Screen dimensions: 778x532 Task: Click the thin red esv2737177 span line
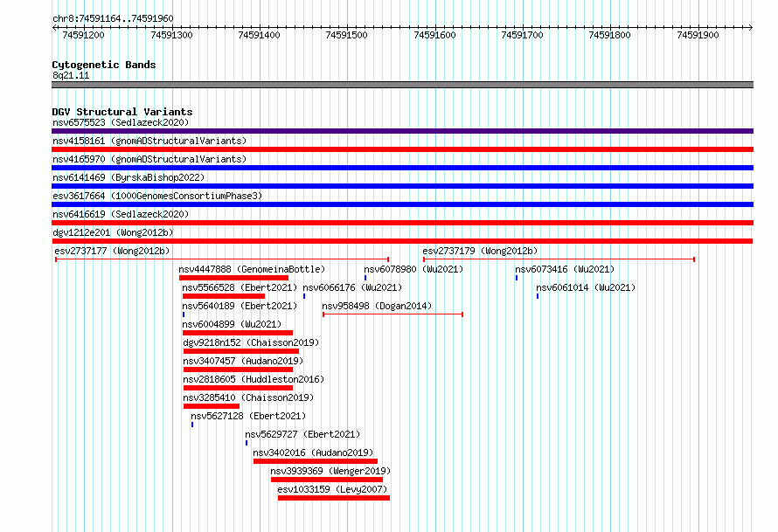click(x=222, y=259)
